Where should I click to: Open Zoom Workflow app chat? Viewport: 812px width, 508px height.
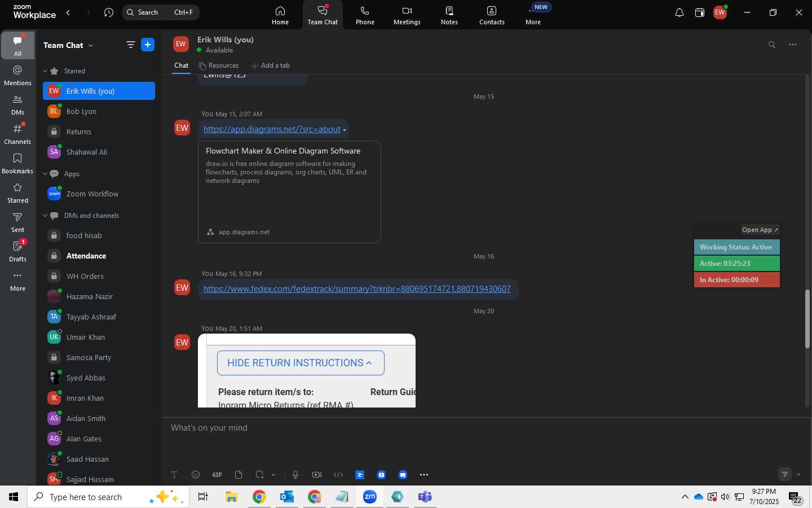click(99, 194)
